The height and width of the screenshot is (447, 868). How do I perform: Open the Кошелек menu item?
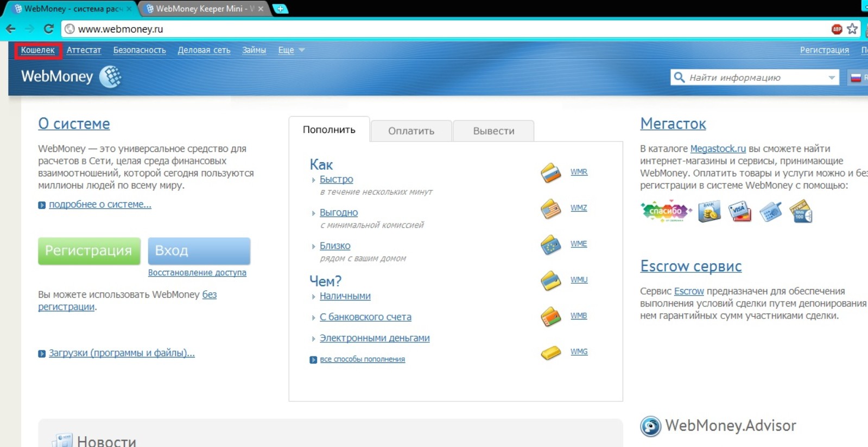[x=38, y=50]
